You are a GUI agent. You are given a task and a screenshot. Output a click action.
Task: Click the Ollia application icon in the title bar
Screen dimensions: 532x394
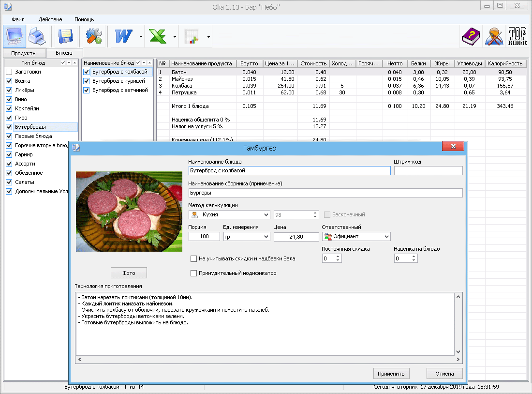coord(8,7)
